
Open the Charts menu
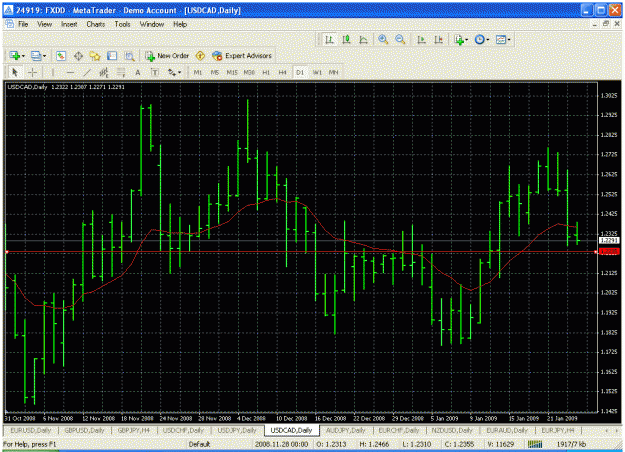[96, 24]
